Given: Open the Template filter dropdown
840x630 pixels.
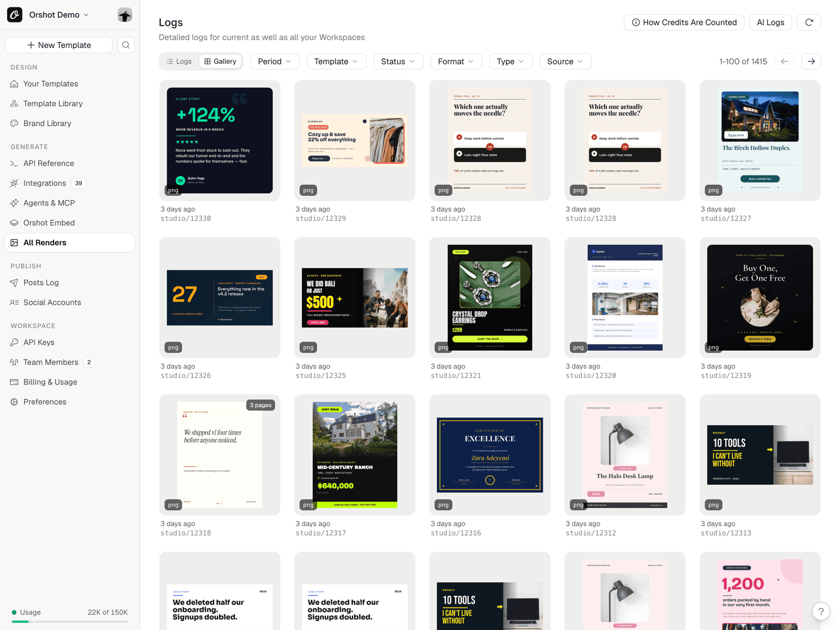Looking at the screenshot, I should click(336, 61).
